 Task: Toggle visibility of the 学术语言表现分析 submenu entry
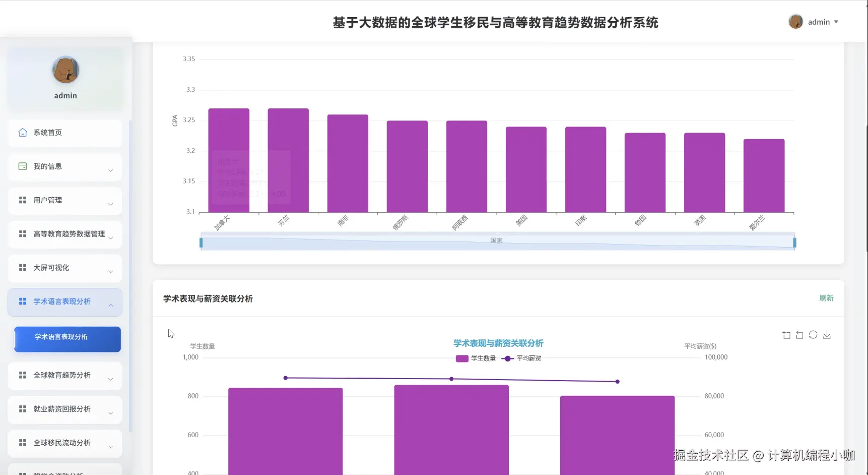61,301
